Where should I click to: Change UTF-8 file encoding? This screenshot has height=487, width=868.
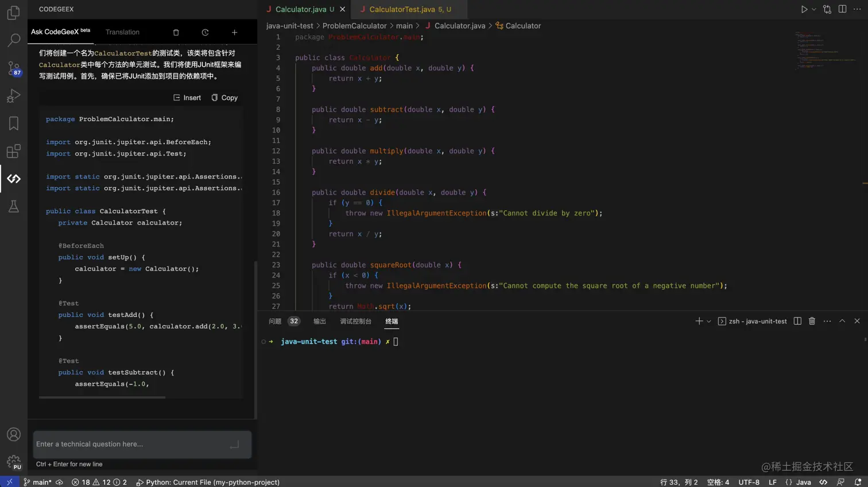pyautogui.click(x=749, y=482)
